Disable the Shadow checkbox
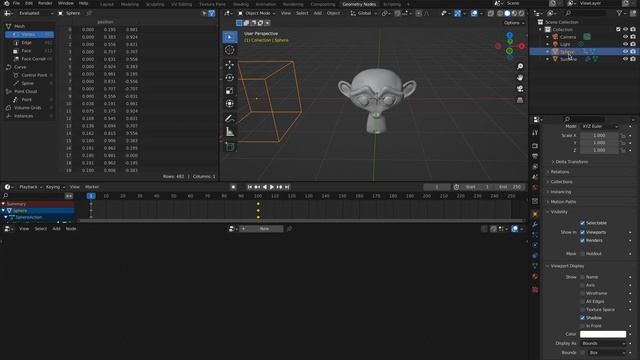640x360 pixels. point(582,318)
